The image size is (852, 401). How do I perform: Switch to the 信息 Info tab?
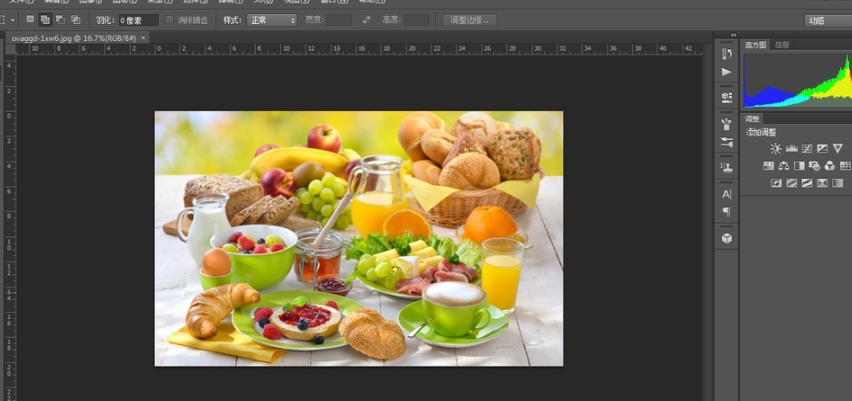coord(782,45)
